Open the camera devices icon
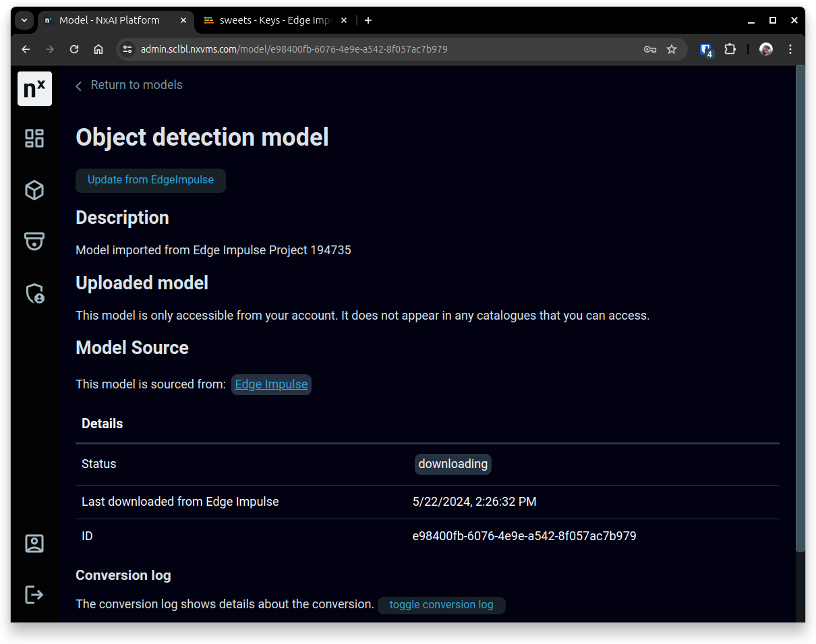This screenshot has height=644, width=816. click(34, 241)
